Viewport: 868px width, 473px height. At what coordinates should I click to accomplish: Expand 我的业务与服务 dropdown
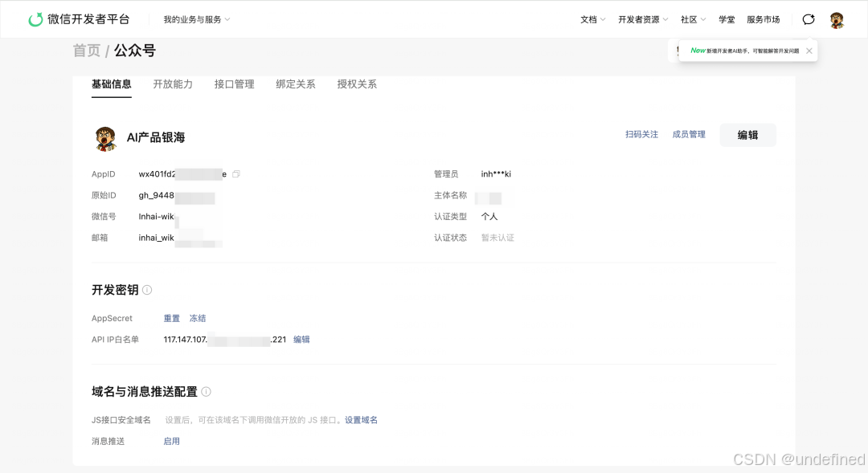(x=197, y=19)
